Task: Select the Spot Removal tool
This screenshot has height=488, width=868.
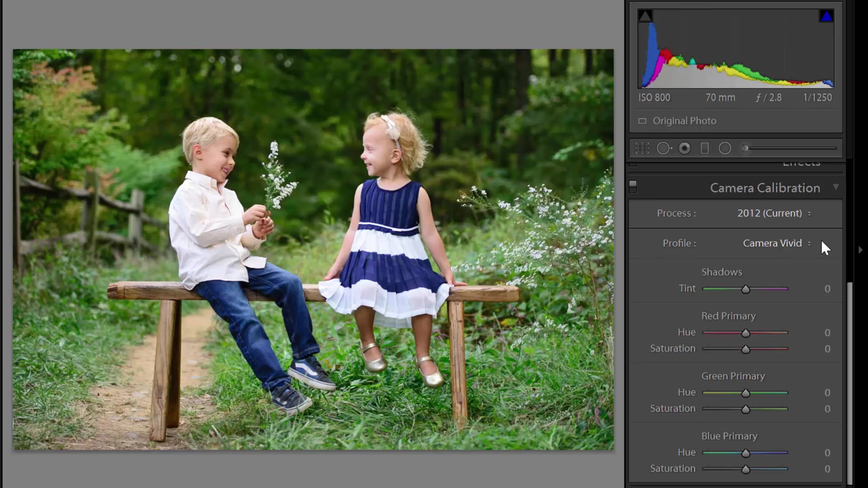Action: tap(664, 148)
